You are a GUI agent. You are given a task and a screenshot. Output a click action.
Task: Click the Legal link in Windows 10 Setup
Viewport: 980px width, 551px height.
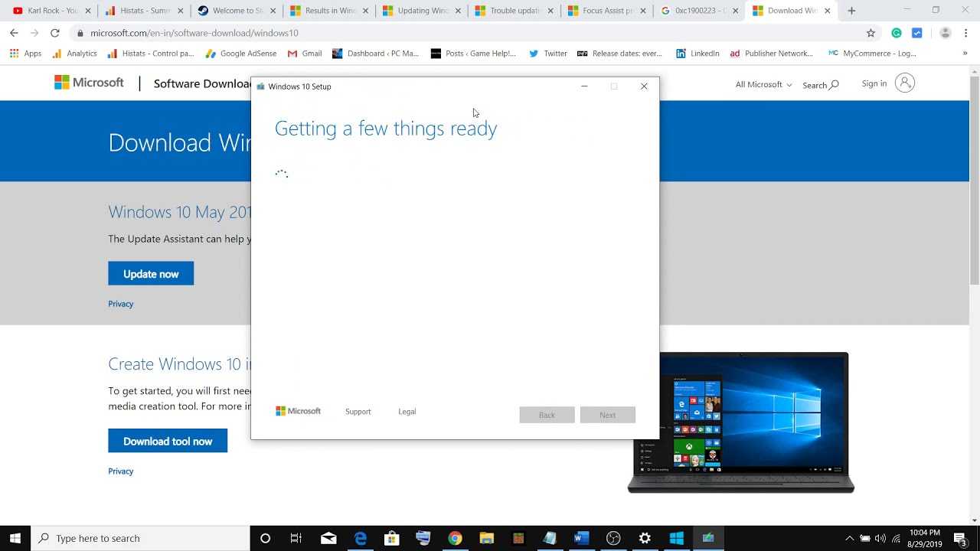407,412
